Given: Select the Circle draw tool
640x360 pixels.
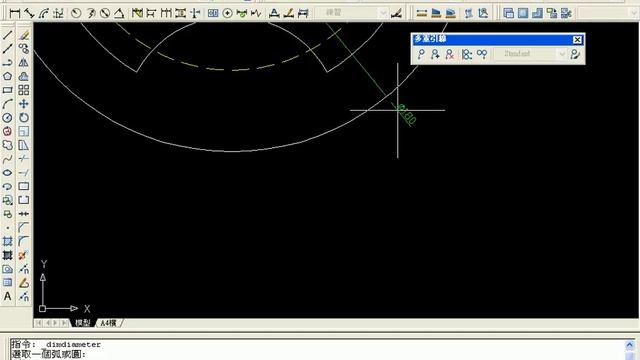Looking at the screenshot, I should [7, 118].
